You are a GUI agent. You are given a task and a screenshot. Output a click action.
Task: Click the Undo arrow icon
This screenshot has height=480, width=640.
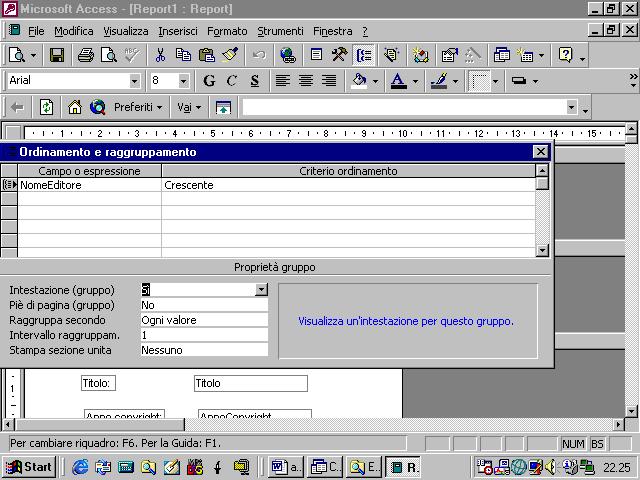click(259, 55)
